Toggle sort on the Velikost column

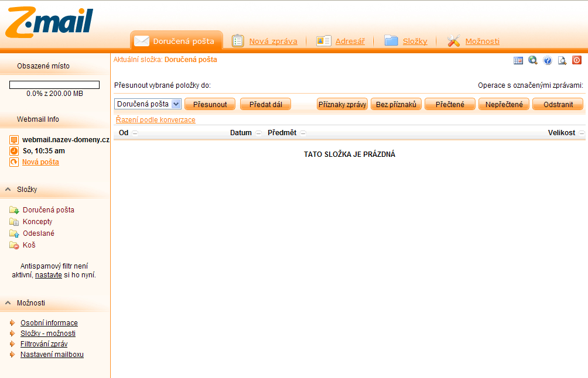(x=581, y=133)
